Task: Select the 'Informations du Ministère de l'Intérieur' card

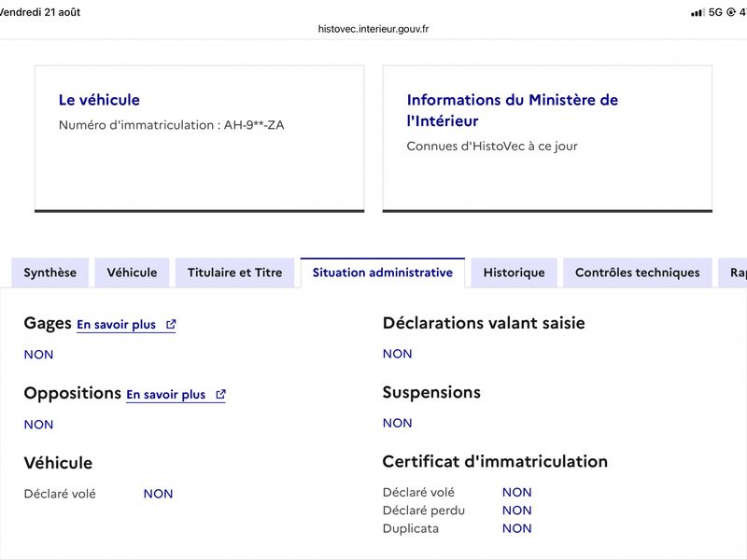Action: [x=547, y=138]
